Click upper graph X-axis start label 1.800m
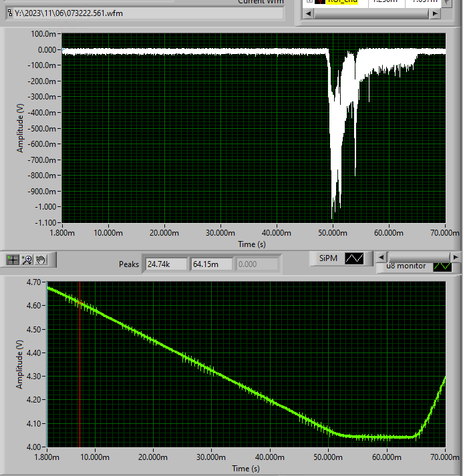This screenshot has width=463, height=476. [x=62, y=233]
